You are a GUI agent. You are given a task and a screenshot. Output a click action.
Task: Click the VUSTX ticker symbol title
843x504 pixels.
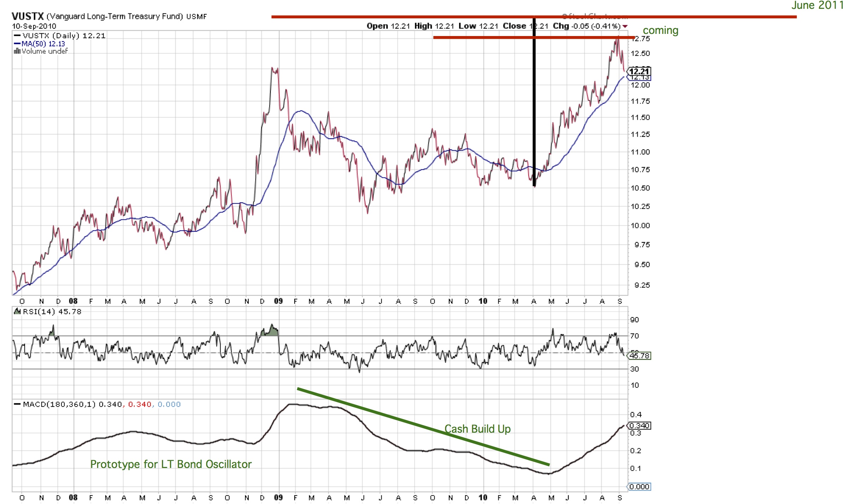click(28, 16)
